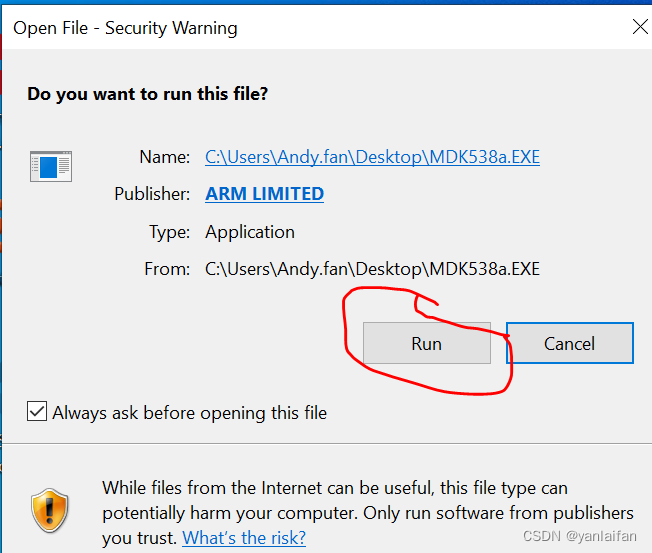Click the "Type:" field label
Image resolution: width=652 pixels, height=553 pixels.
tap(169, 232)
